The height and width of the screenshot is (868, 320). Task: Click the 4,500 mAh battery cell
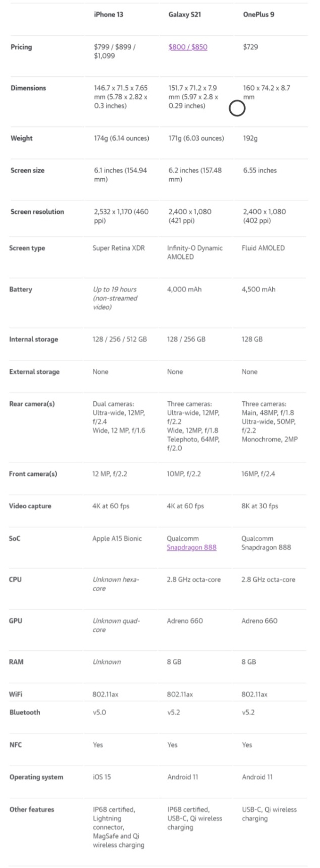[x=259, y=290]
